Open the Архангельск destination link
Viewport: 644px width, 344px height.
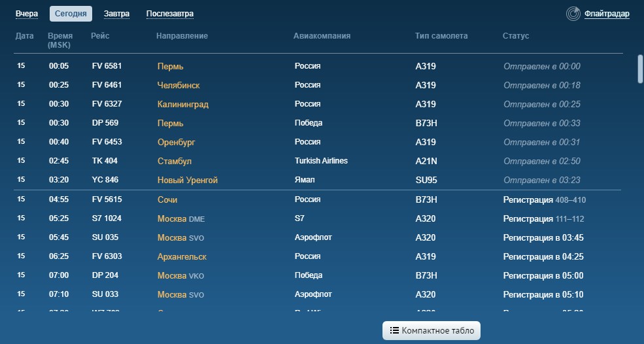click(182, 256)
